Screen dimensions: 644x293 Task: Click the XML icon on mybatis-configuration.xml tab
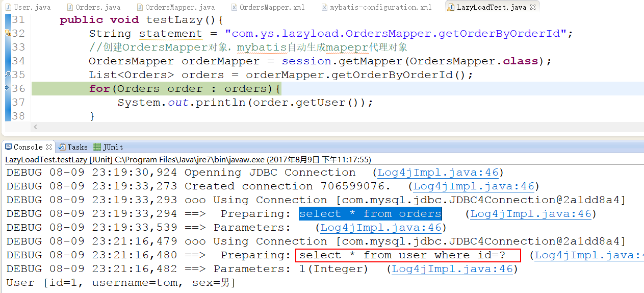325,7
